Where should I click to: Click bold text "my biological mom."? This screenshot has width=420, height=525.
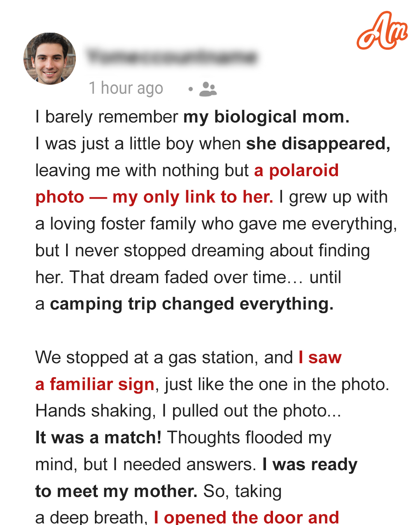(266, 117)
